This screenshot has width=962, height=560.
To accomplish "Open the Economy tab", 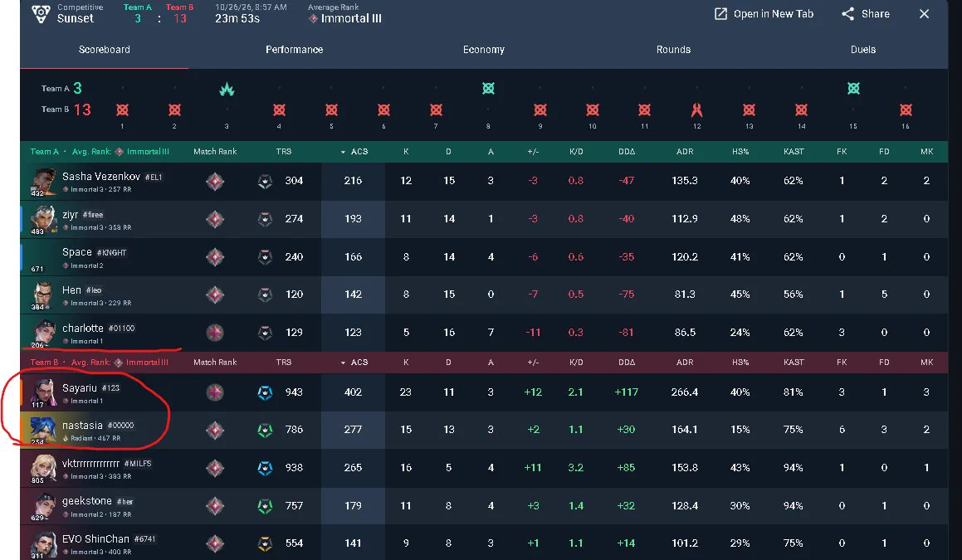I will (x=483, y=50).
